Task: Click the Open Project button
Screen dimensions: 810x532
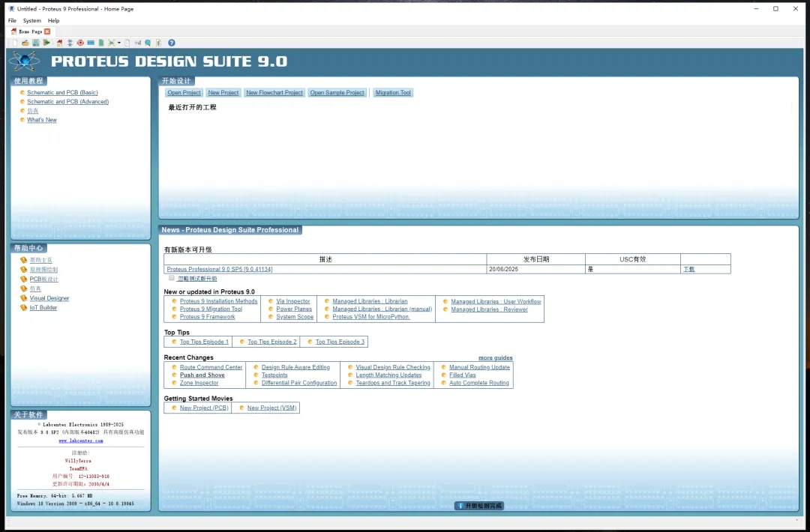Action: pos(184,92)
